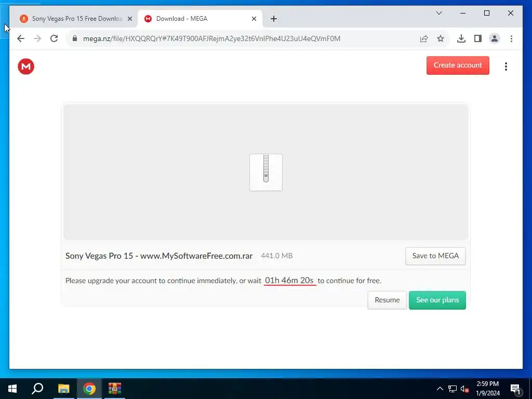Click the 01h 46m 20s wait timer

[x=289, y=281]
